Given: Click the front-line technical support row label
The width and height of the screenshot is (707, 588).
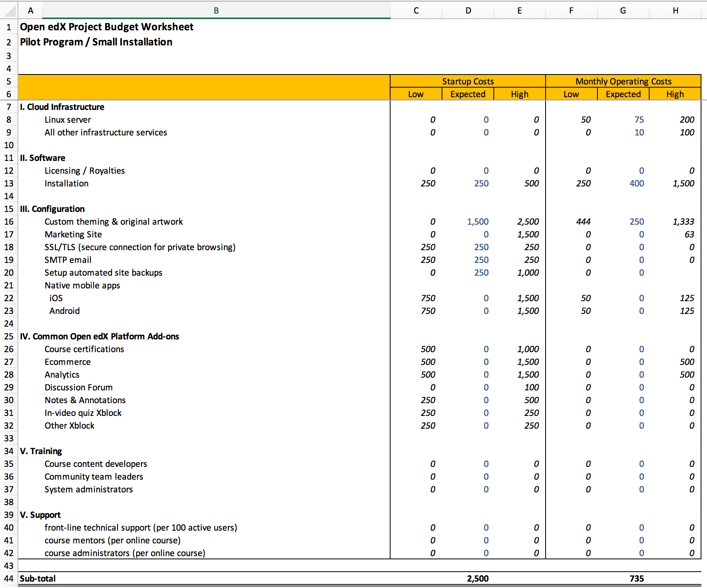Looking at the screenshot, I should coord(141,527).
